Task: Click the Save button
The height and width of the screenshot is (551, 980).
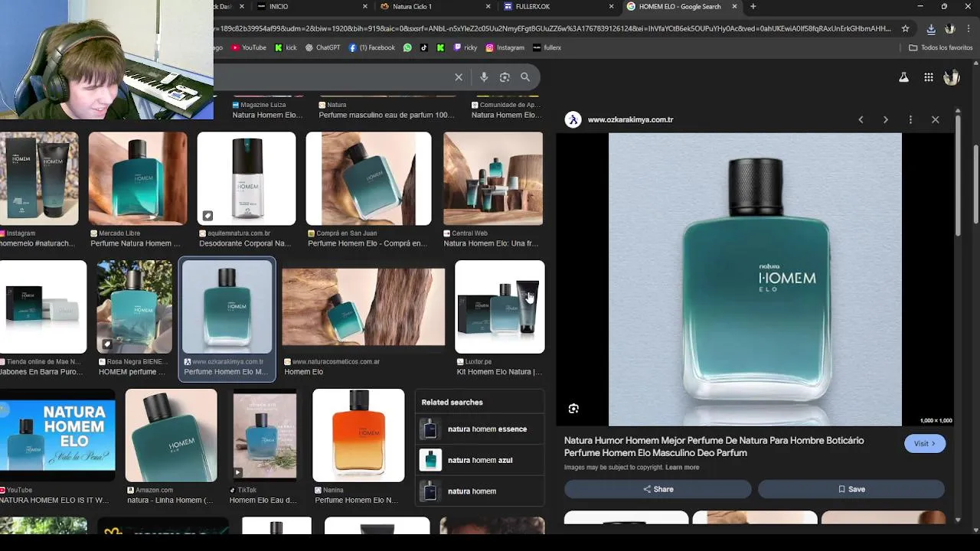Action: [x=851, y=489]
